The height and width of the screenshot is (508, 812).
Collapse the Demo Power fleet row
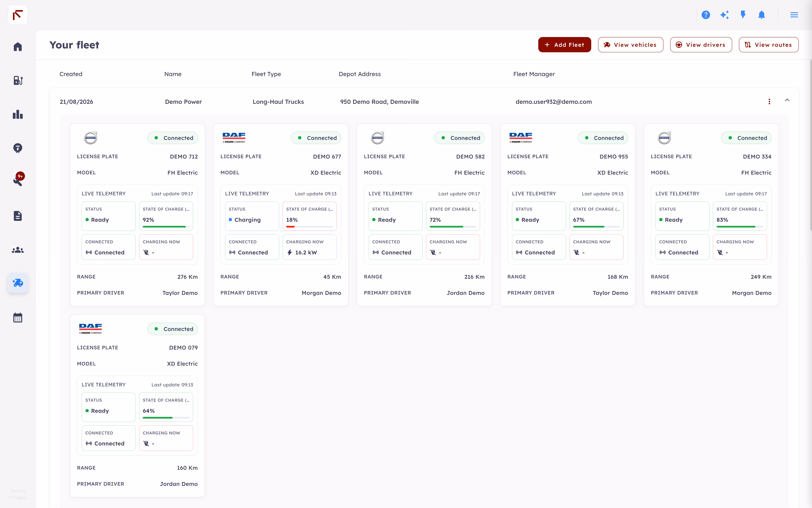tap(787, 100)
